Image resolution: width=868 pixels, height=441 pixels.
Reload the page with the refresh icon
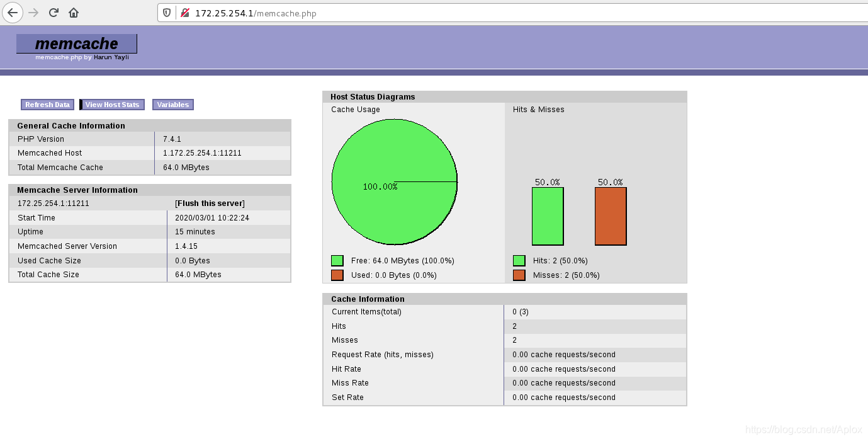point(54,13)
